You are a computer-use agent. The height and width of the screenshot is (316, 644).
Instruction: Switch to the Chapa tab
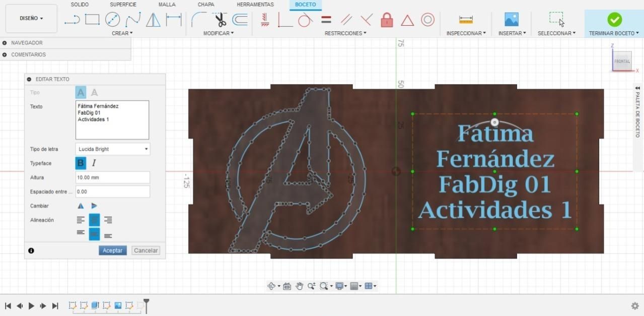pos(206,5)
